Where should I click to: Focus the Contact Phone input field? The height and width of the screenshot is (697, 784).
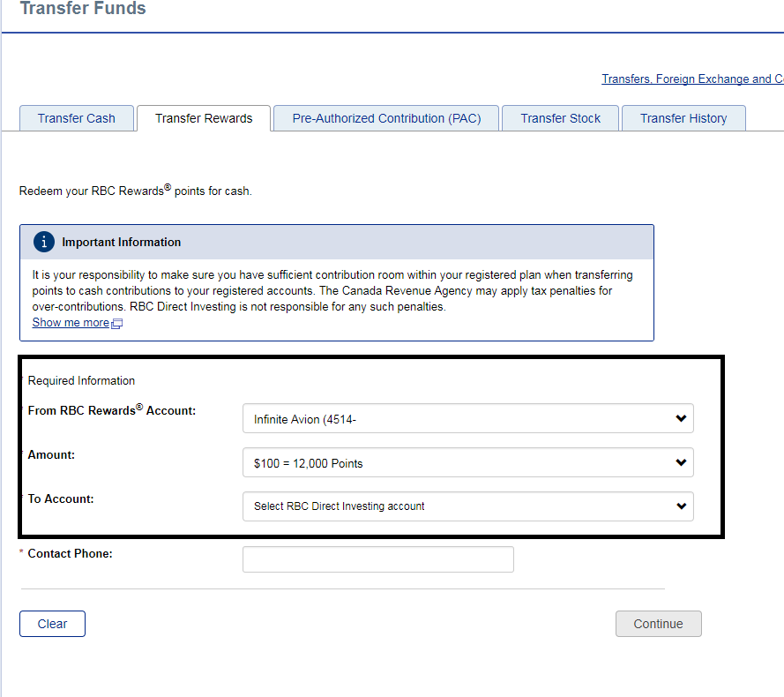click(378, 559)
